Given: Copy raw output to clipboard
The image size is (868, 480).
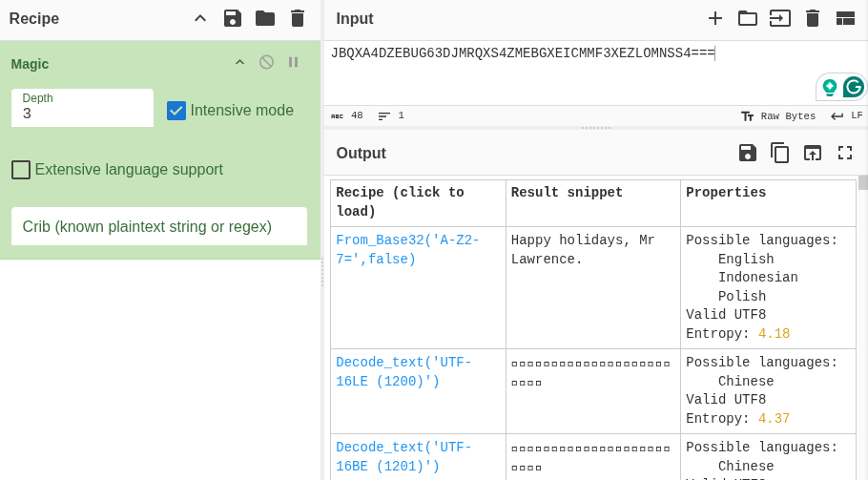Looking at the screenshot, I should pyautogui.click(x=780, y=153).
